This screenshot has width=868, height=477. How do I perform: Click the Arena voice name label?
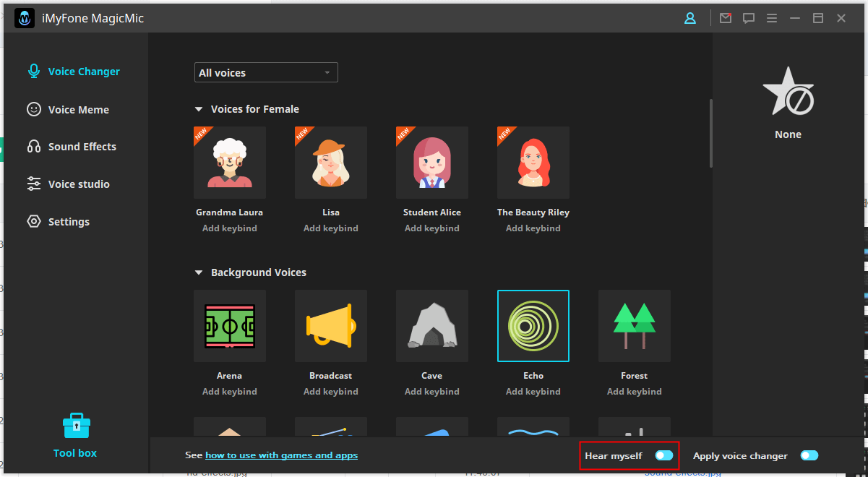230,376
